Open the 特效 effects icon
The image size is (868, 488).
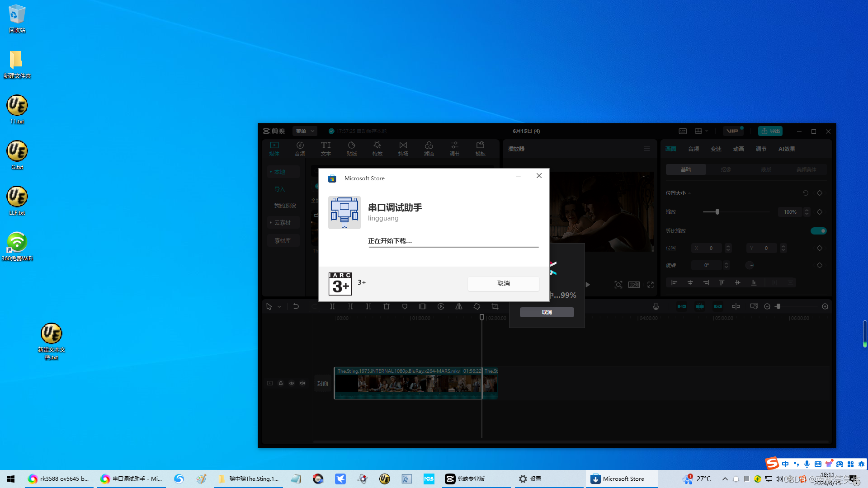tap(377, 149)
